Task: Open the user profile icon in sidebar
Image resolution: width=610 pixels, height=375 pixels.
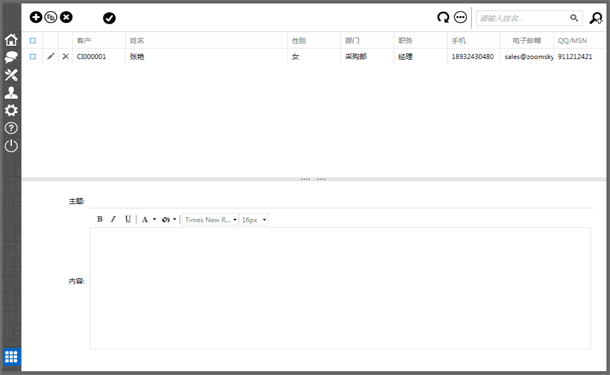Action: (x=11, y=93)
